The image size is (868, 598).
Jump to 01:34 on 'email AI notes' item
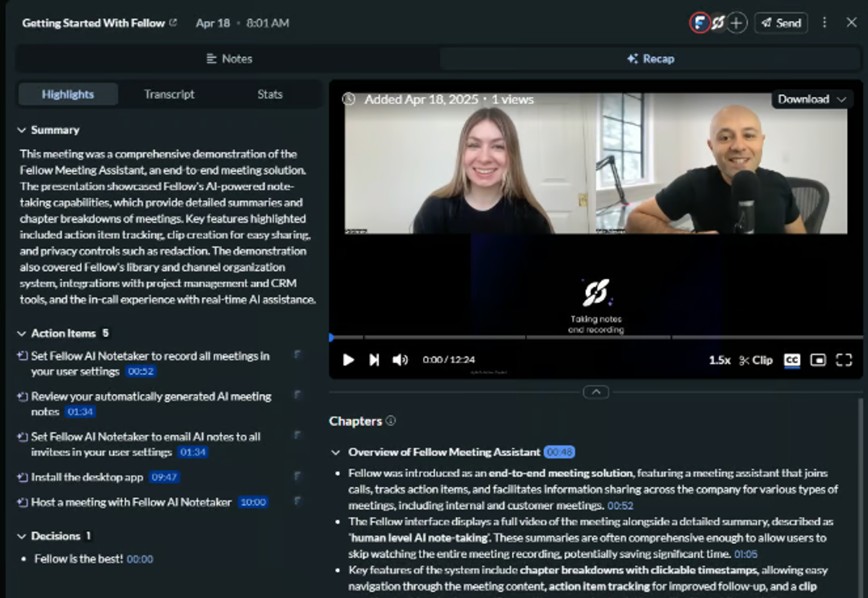(193, 452)
